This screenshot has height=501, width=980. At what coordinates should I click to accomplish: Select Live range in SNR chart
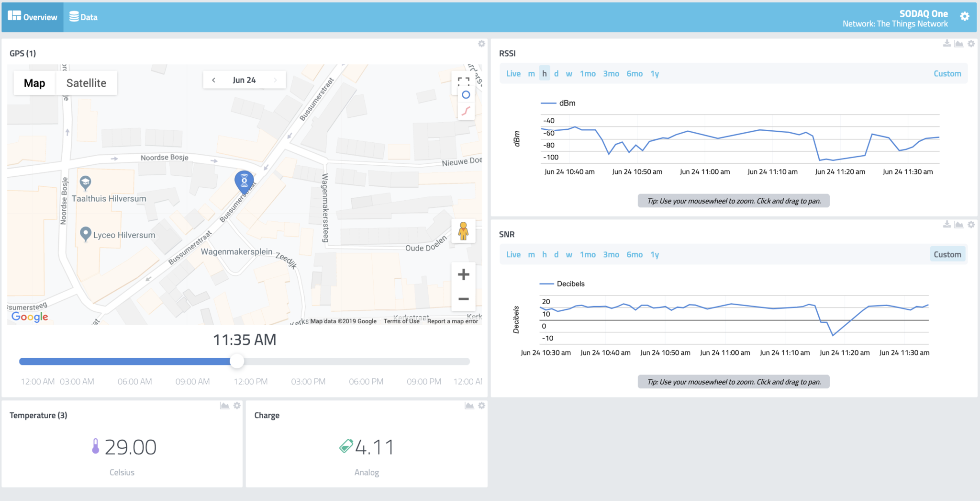click(x=513, y=254)
